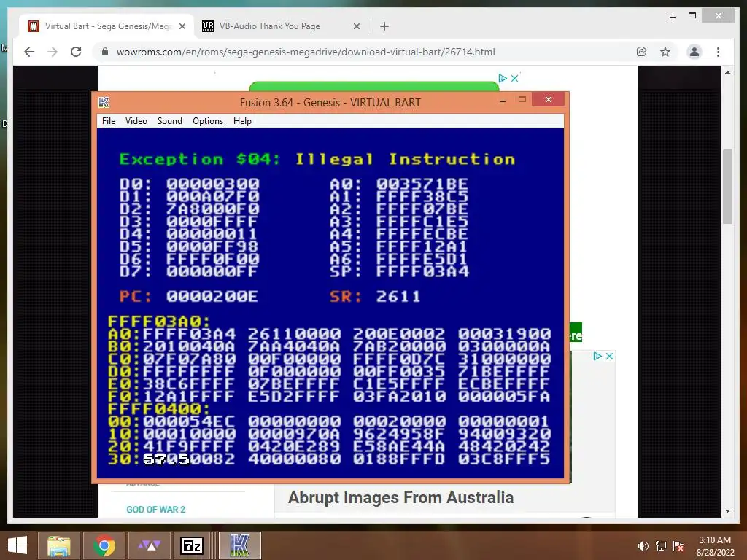This screenshot has height=560, width=747.
Task: Open the Help menu in Fusion
Action: pos(242,121)
